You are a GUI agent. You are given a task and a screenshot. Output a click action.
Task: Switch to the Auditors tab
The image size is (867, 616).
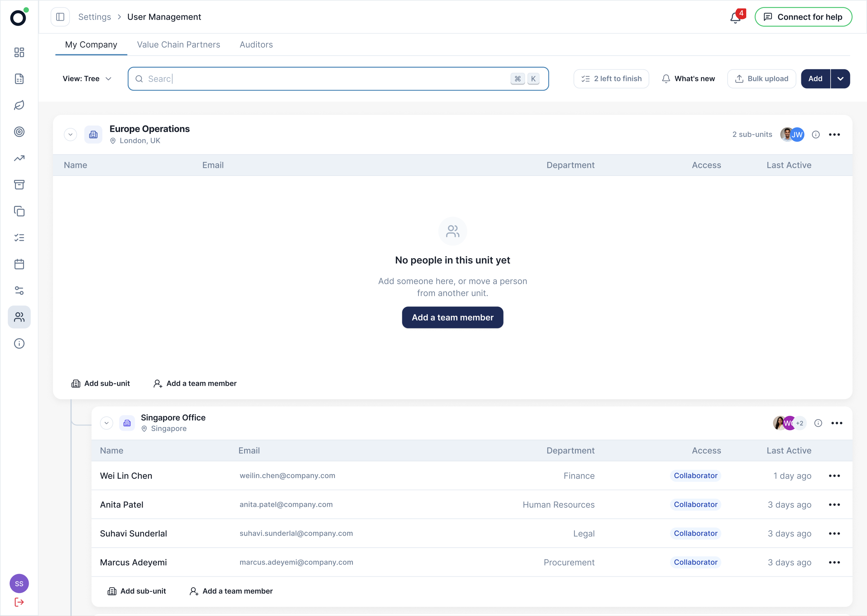point(256,44)
